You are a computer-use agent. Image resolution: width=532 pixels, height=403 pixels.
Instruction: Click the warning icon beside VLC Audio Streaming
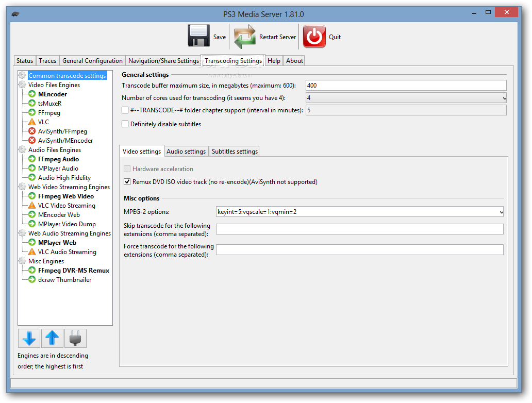click(32, 251)
